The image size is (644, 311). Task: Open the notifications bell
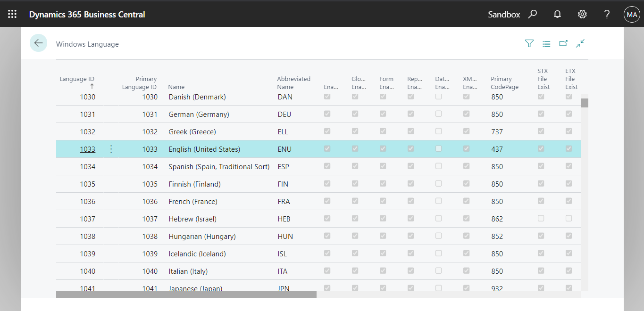[x=557, y=14]
